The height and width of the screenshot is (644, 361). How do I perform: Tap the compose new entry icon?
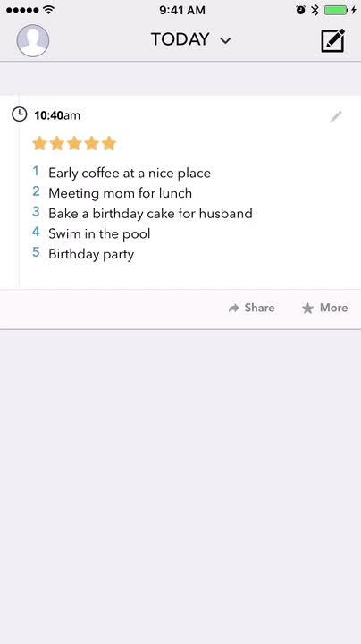point(332,40)
